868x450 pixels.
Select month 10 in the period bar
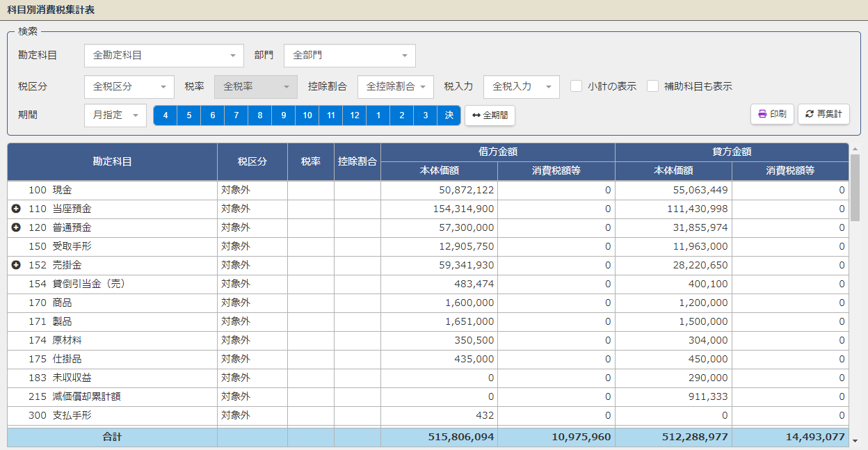click(x=307, y=115)
